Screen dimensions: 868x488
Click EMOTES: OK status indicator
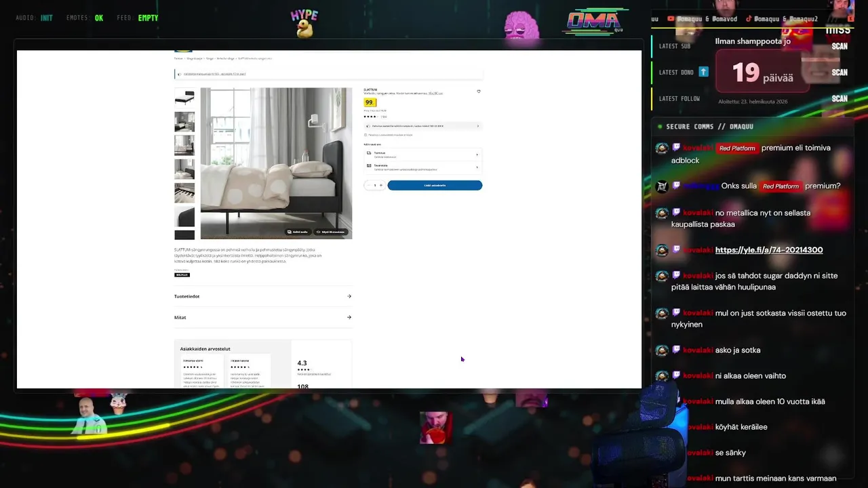point(85,18)
